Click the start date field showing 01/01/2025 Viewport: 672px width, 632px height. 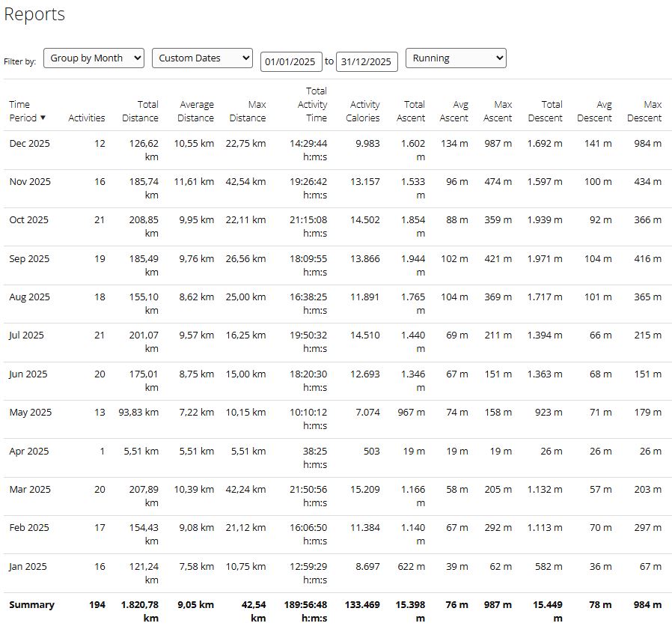(x=290, y=61)
